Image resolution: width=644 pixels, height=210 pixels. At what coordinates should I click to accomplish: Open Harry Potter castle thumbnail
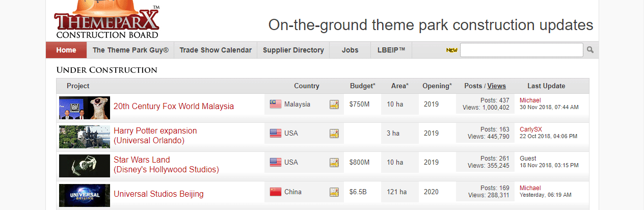coord(85,137)
